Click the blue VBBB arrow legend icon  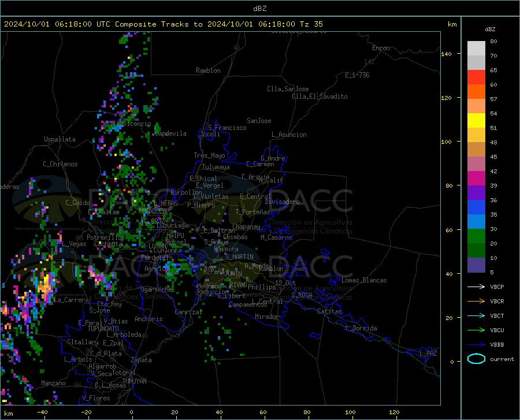click(476, 344)
